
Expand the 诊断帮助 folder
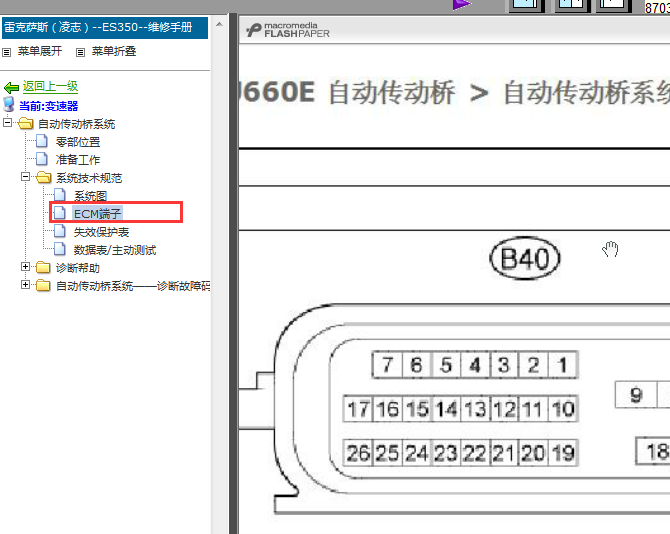25,267
